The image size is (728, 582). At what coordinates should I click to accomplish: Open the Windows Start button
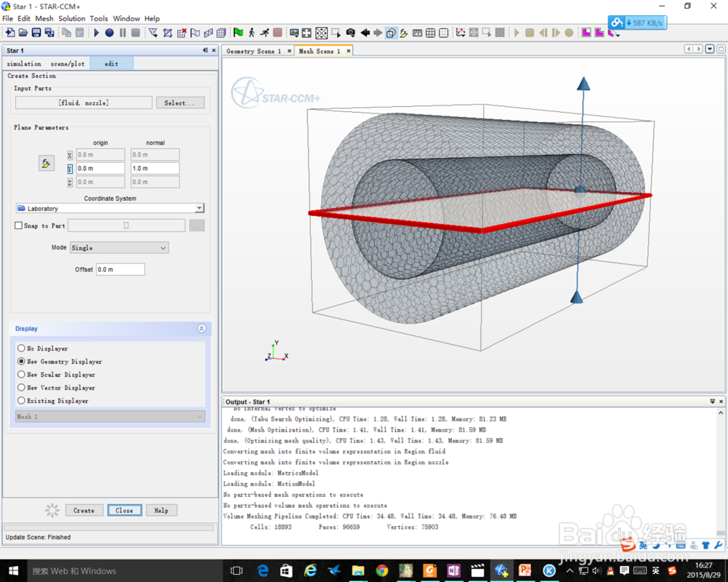pos(12,571)
